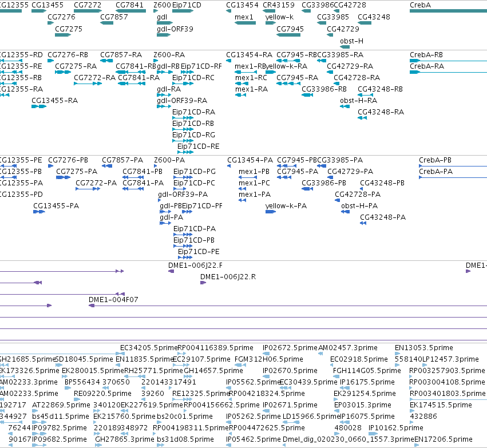The height and width of the screenshot is (448, 487).
Task: Select transcript CG33986-RB
Action: 324,89
